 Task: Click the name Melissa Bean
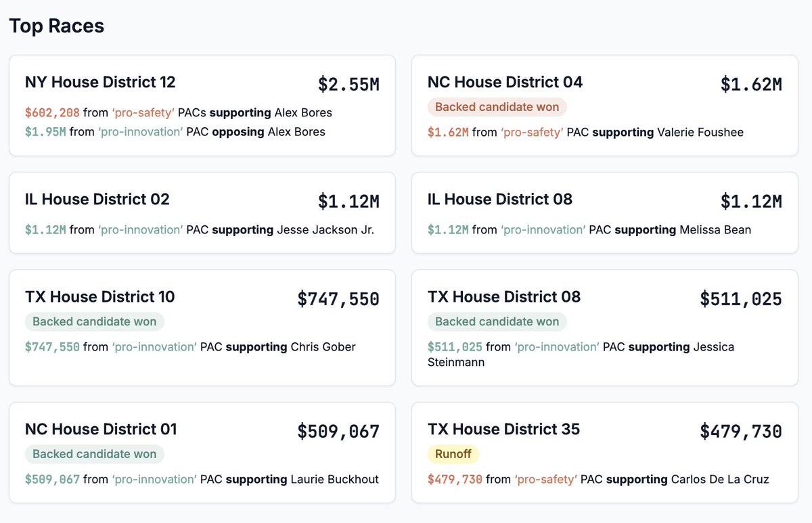click(715, 230)
